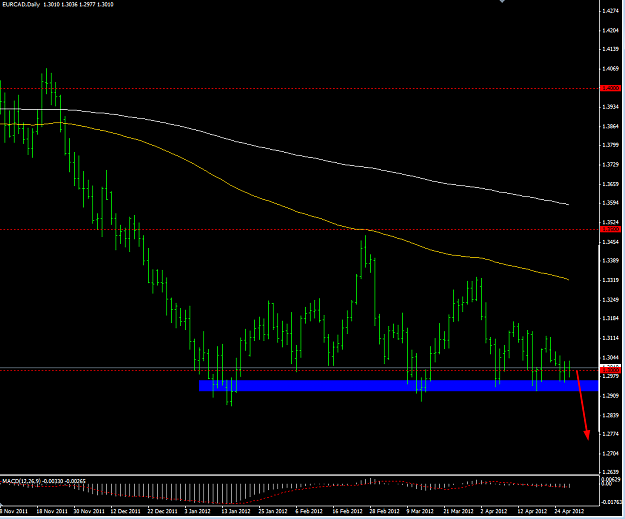The image size is (625, 519).
Task: Click the 1.4139 price scale label
Action: pos(611,49)
